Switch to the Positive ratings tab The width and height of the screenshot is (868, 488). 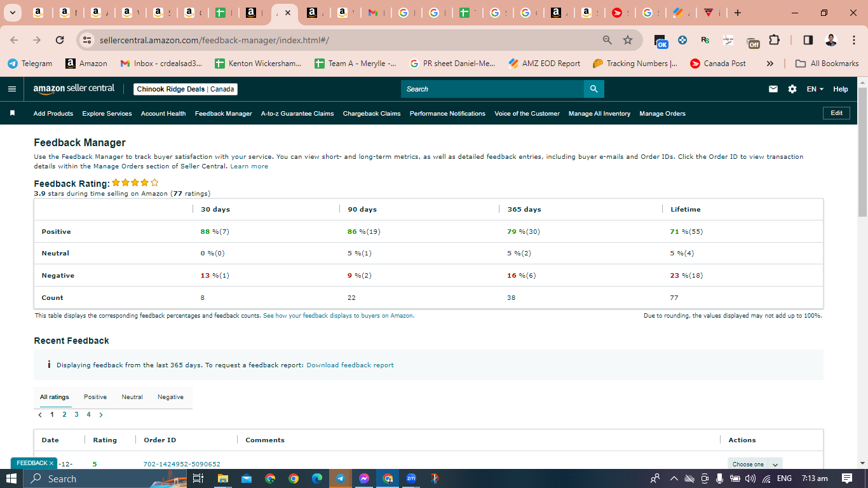coord(95,397)
